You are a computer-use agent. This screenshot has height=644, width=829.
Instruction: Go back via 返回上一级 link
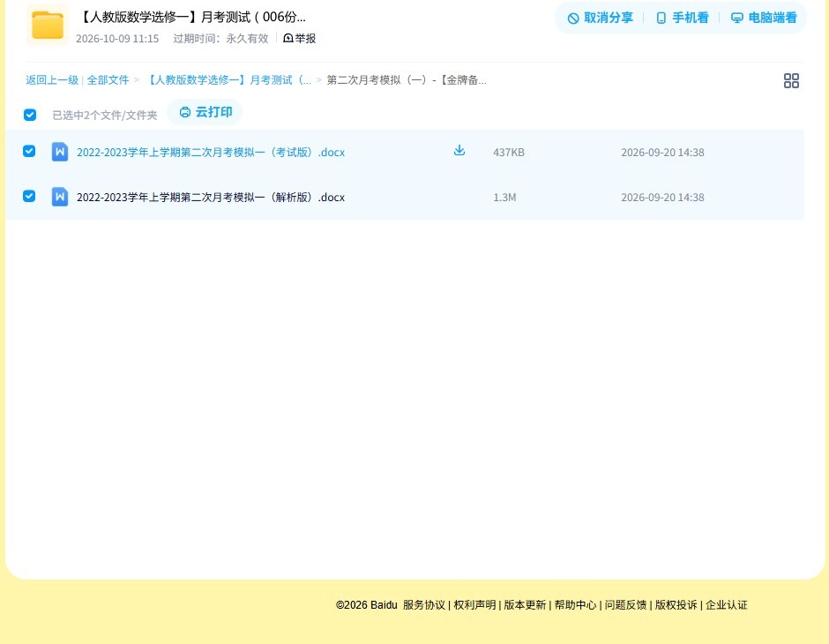[52, 80]
